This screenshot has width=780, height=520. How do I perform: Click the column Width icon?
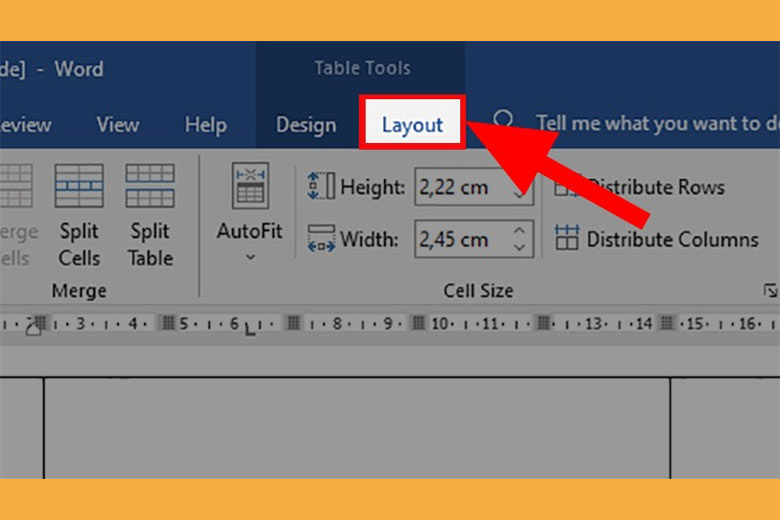coord(321,239)
